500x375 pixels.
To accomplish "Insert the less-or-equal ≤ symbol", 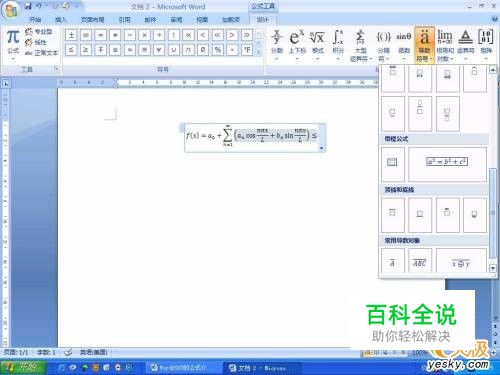I will [x=71, y=50].
